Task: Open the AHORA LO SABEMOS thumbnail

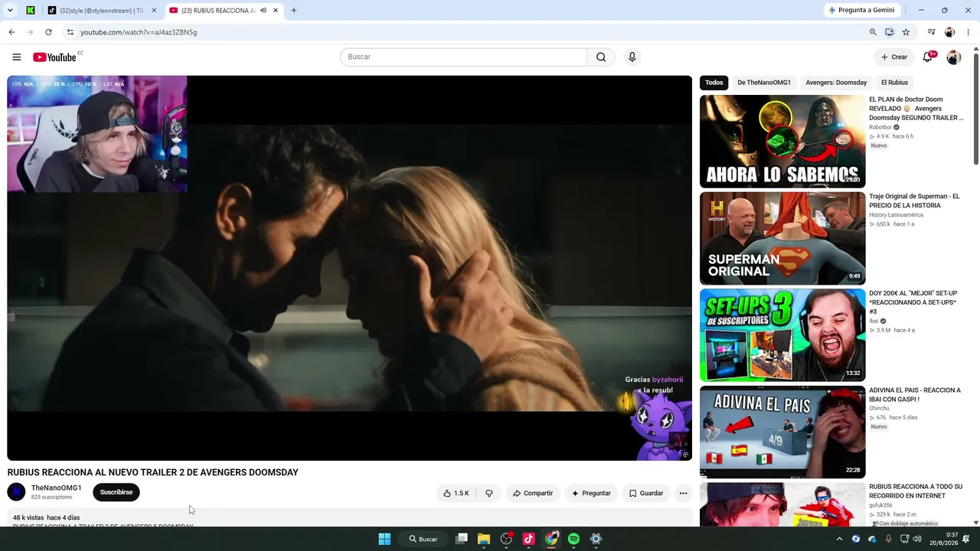Action: tap(782, 142)
